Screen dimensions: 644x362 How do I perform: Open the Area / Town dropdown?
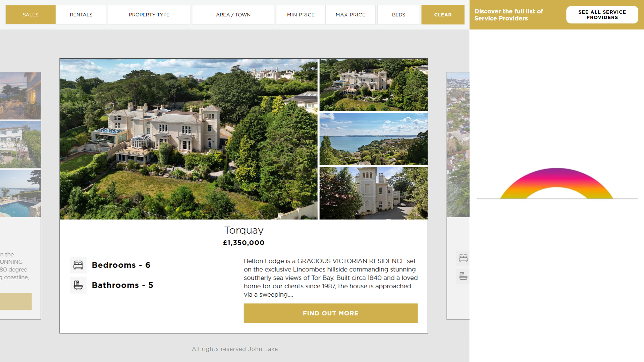(x=233, y=15)
